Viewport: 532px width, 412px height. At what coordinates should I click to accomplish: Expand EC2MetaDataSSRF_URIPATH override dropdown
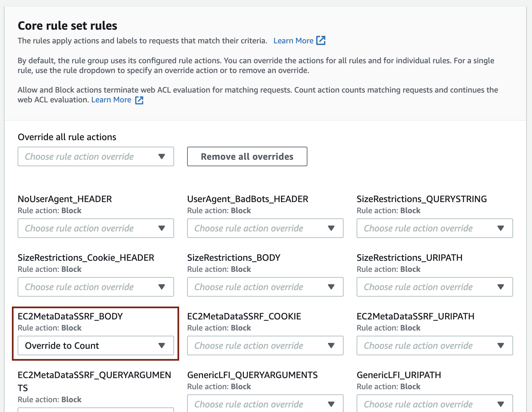coord(435,346)
